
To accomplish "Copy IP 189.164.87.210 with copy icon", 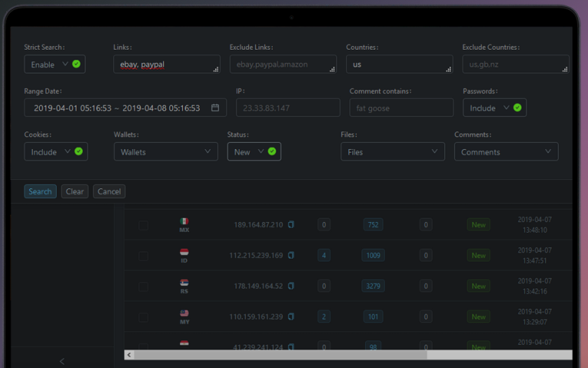I will click(x=291, y=225).
